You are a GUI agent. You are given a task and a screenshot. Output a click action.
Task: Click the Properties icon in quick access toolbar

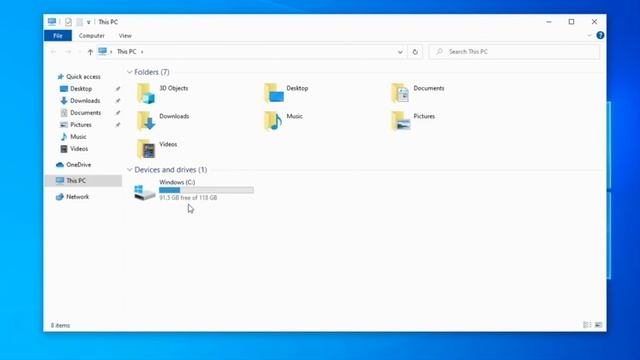pos(68,22)
